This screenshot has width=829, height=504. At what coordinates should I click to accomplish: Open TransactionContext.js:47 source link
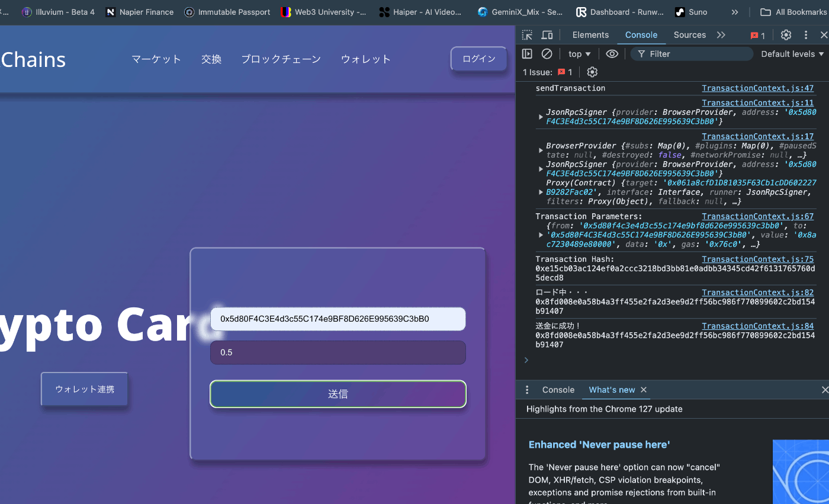click(x=757, y=88)
